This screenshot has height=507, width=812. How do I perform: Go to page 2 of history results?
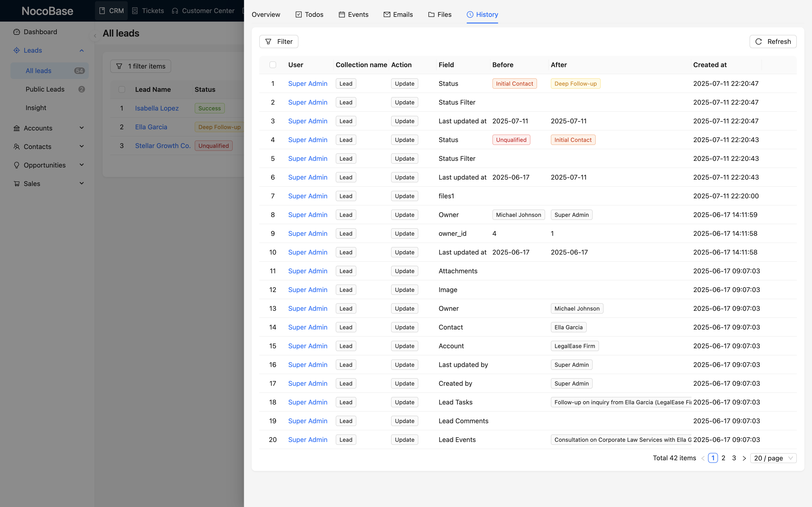point(723,458)
